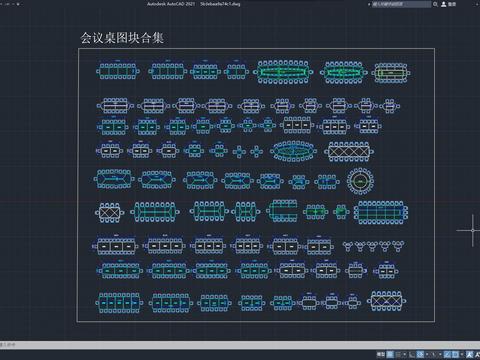Click in the title bar search input field
The image size is (480, 360).
coord(401,4)
